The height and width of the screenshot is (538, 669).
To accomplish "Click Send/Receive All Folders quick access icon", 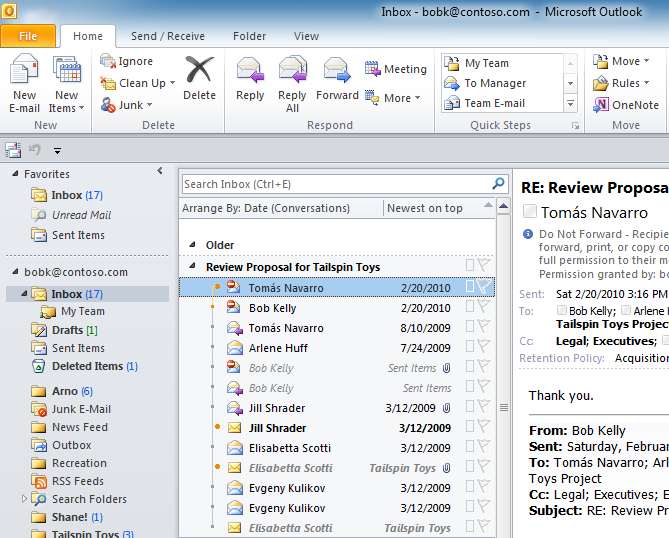I will coord(13,150).
